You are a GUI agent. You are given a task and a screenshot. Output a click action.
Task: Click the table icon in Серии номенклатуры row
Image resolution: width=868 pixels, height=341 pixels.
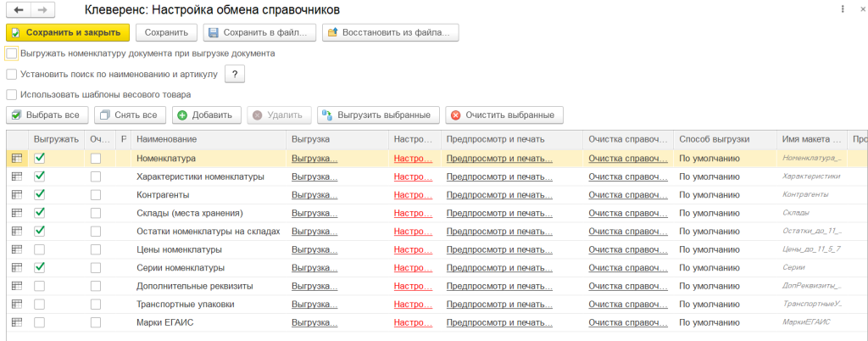[x=17, y=268]
